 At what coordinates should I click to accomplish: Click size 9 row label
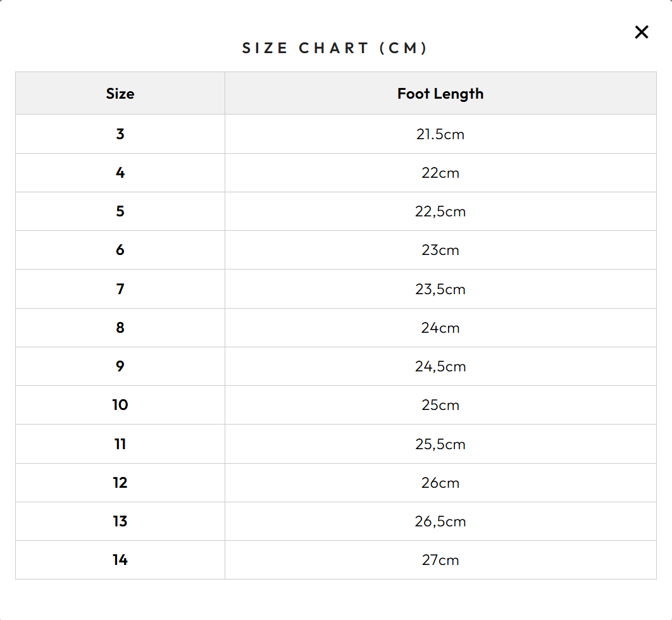(x=120, y=366)
